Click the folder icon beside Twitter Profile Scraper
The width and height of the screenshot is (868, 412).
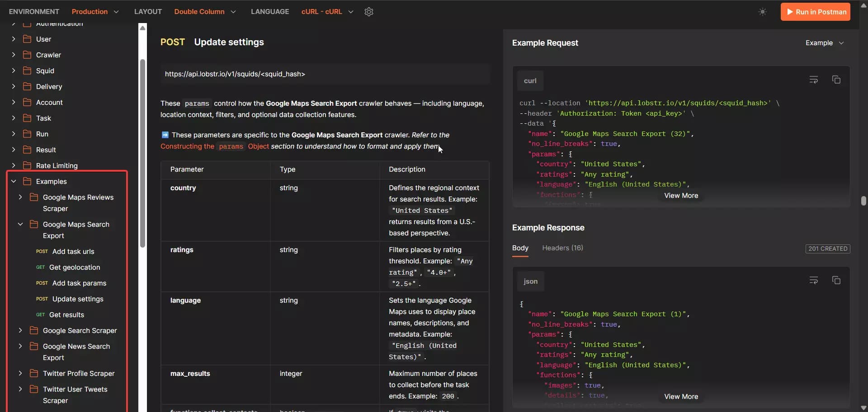(x=34, y=374)
